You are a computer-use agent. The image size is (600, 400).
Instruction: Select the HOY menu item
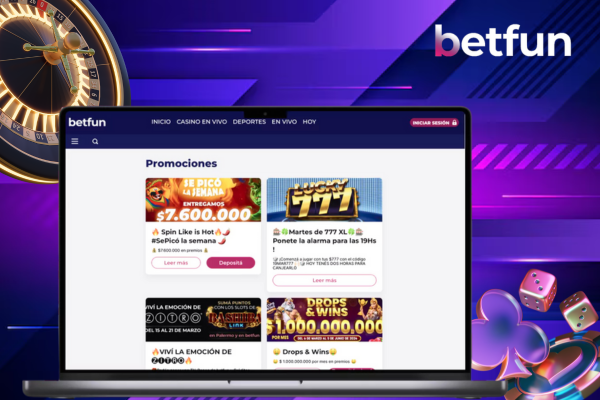click(309, 122)
